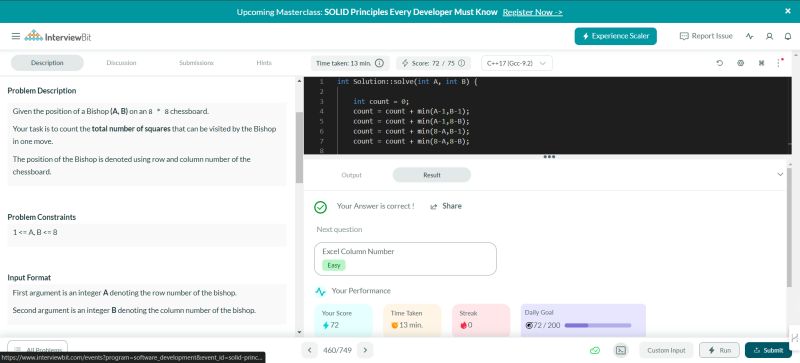Click the Experience Scaler button

coord(615,36)
